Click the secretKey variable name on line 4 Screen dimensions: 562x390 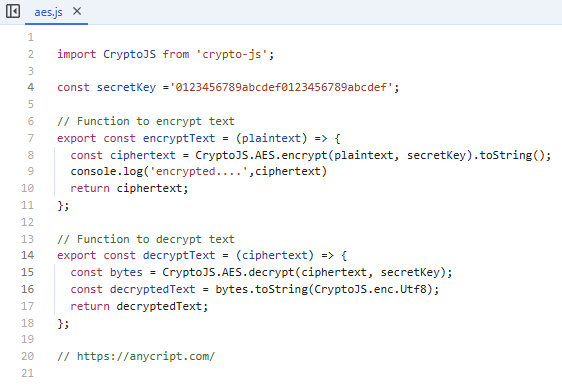point(126,87)
